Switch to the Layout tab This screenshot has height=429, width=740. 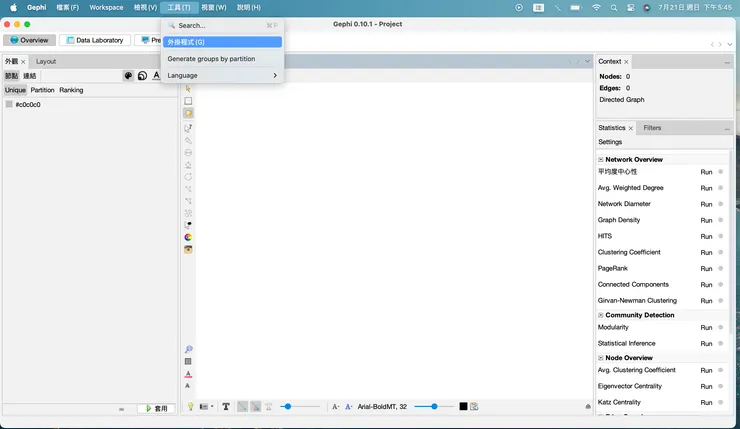point(46,61)
